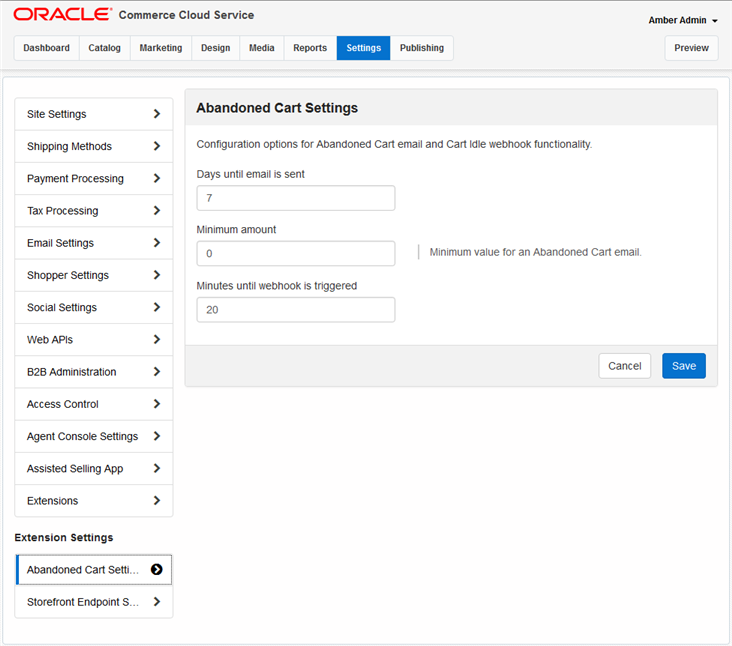Open Shopper Settings in the sidebar
This screenshot has width=732, height=646.
94,275
